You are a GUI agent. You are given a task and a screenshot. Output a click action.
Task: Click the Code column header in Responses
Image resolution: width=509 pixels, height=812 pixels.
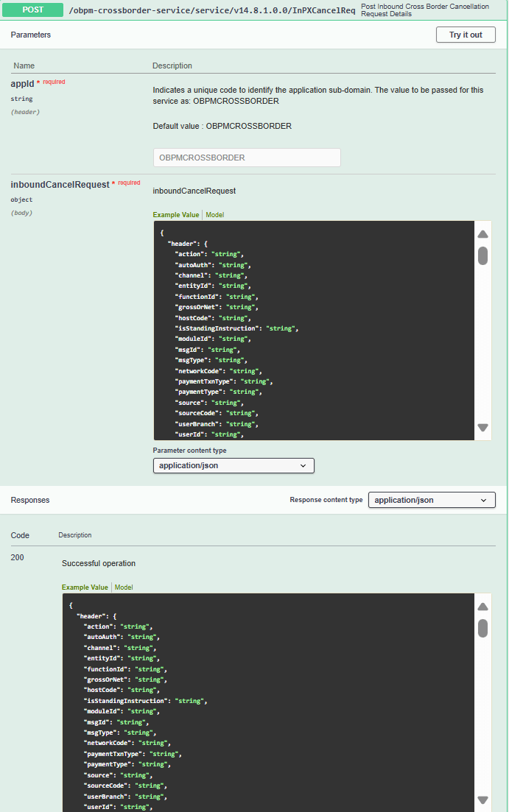20,535
